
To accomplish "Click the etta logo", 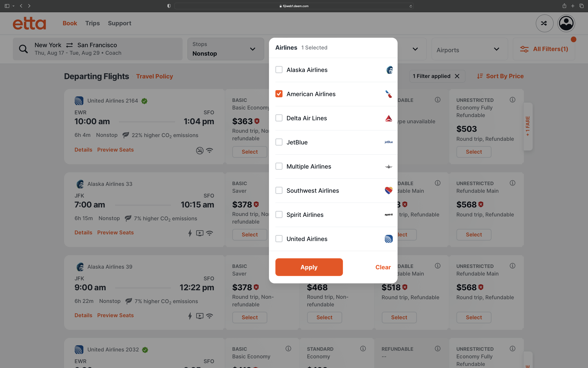I will (x=29, y=23).
